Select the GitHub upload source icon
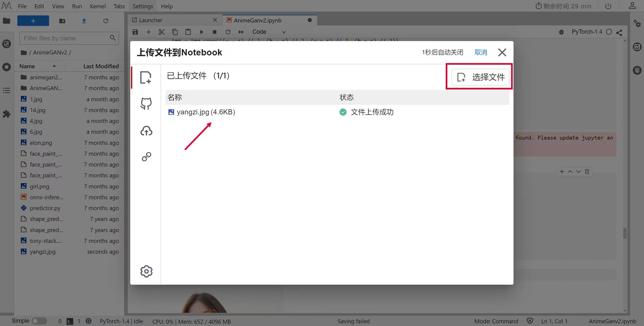 coord(146,104)
